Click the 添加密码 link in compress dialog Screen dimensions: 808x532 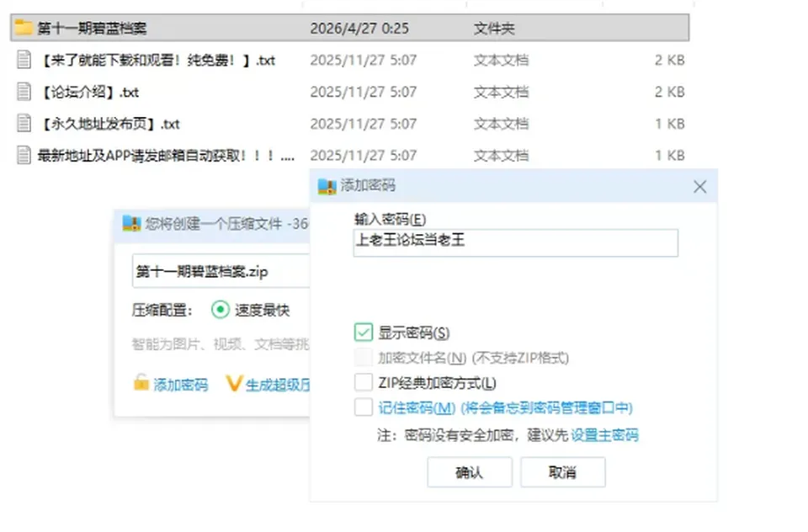(x=181, y=385)
